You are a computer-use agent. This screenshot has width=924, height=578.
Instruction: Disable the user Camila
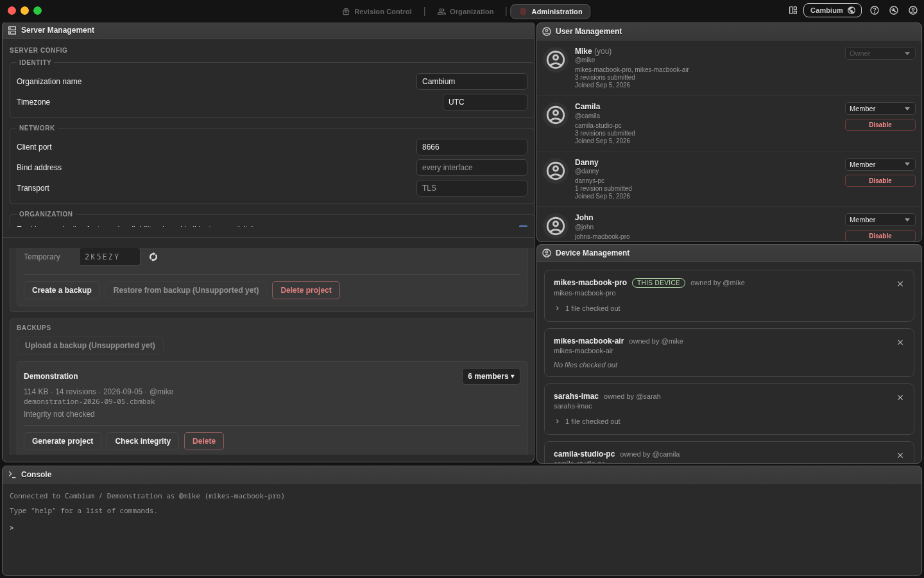coord(880,125)
